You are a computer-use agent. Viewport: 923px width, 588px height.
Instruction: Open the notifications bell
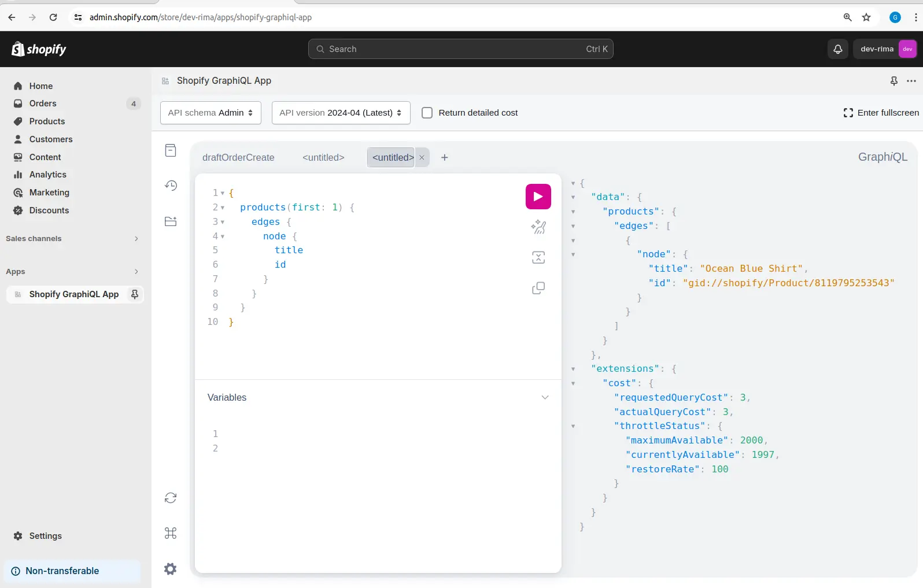837,49
